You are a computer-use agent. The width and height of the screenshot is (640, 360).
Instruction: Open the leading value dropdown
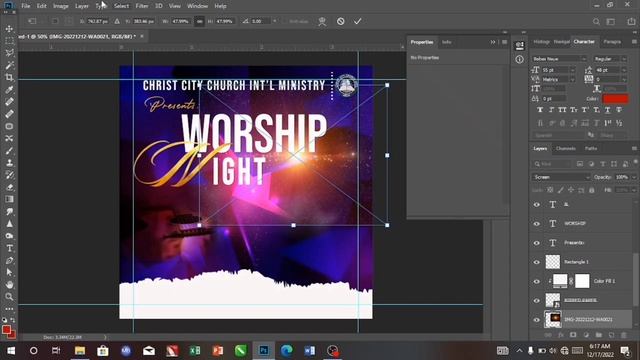click(x=624, y=70)
